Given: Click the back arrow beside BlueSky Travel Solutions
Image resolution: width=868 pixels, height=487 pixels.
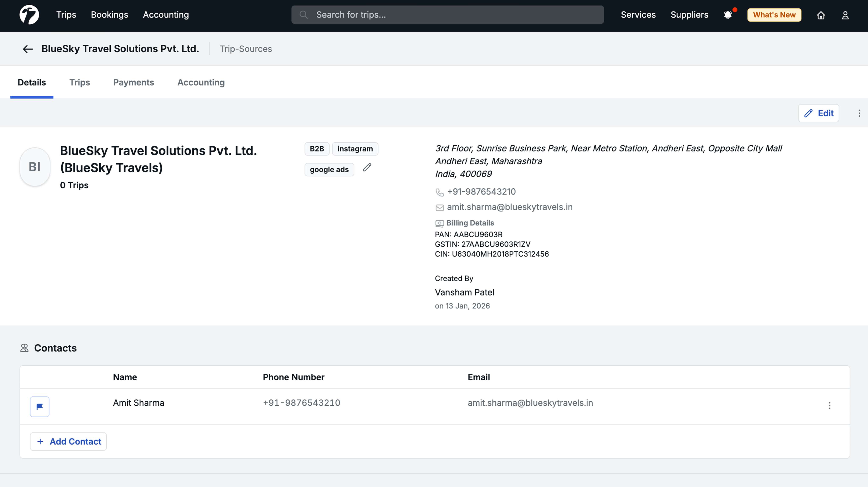Looking at the screenshot, I should [x=28, y=49].
